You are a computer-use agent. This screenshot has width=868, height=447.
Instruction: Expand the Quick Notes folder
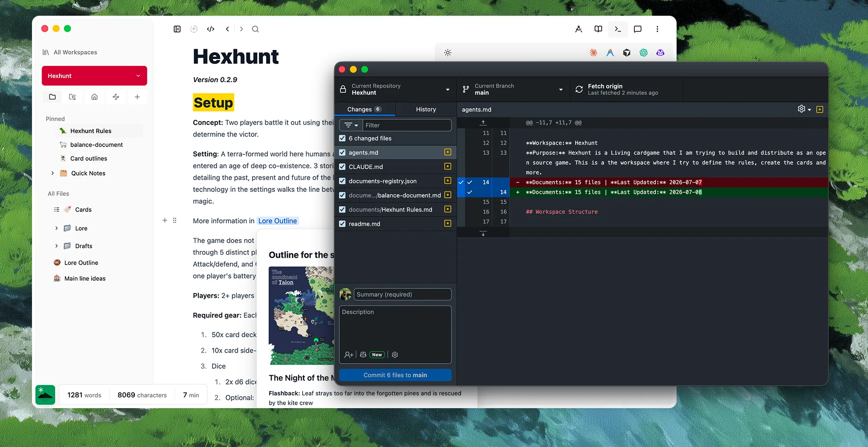pos(53,173)
